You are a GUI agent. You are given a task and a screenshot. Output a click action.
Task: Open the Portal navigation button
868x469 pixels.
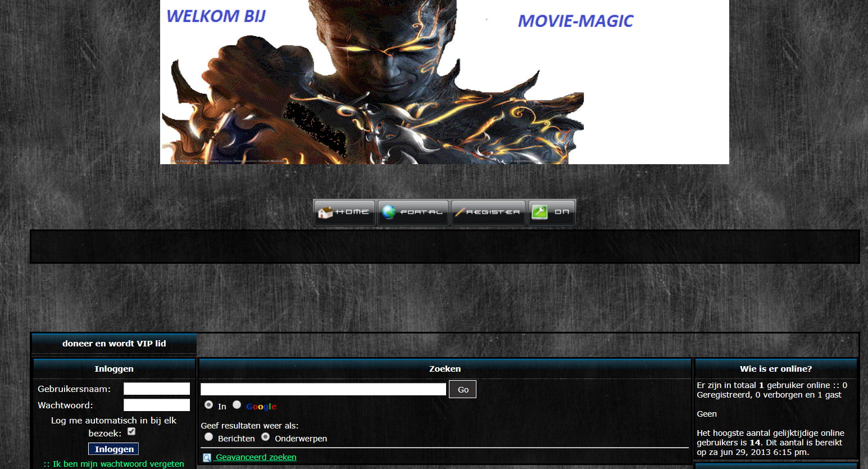click(413, 213)
